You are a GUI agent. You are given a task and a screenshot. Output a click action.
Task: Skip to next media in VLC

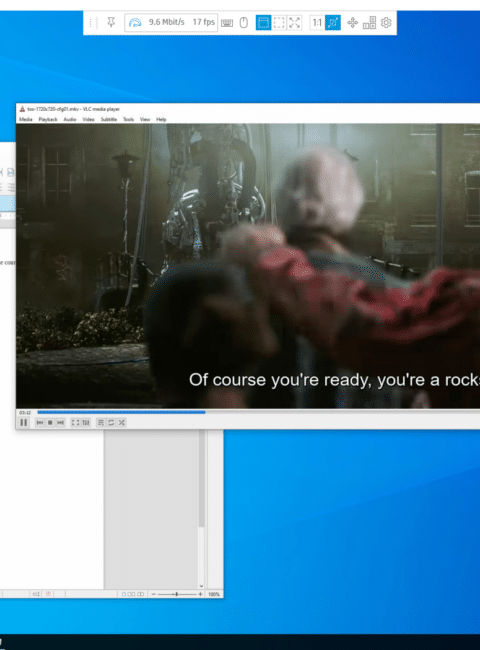coord(61,422)
